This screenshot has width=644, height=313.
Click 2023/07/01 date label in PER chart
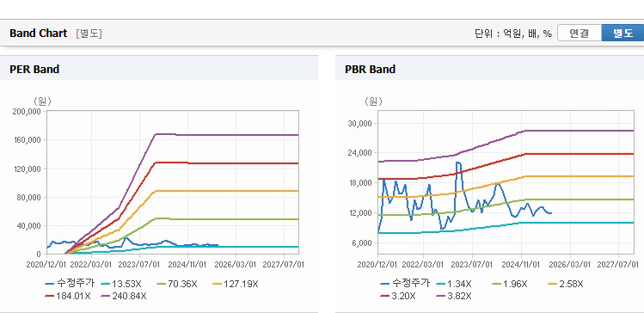point(139,264)
